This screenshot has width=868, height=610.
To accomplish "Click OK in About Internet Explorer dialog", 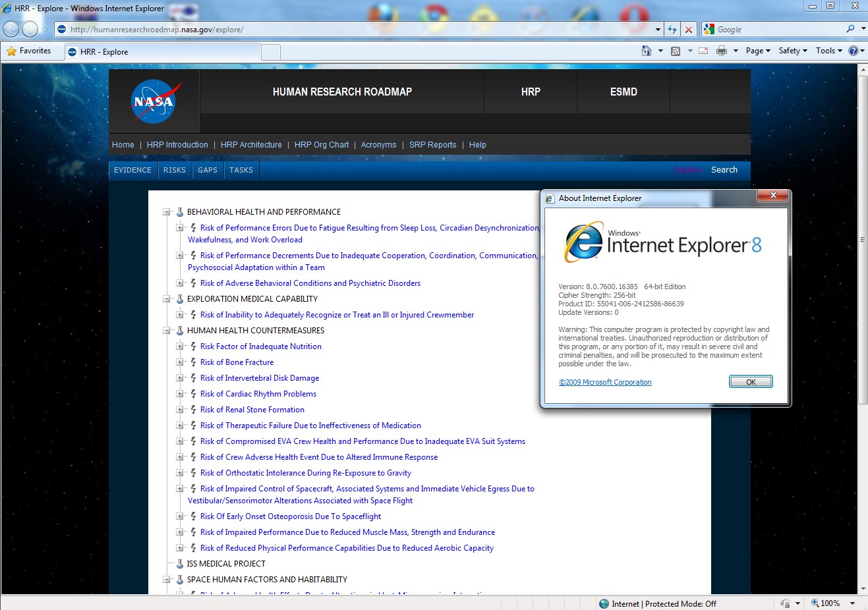I will (751, 382).
